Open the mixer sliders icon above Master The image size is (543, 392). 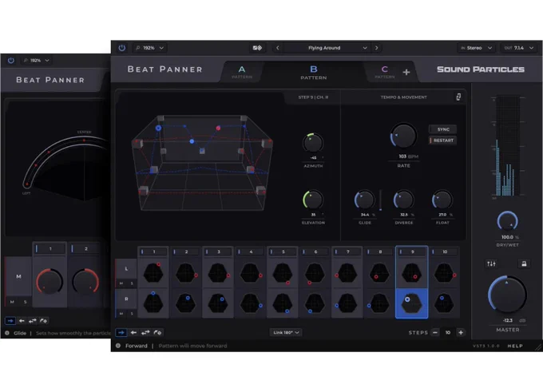(x=491, y=264)
